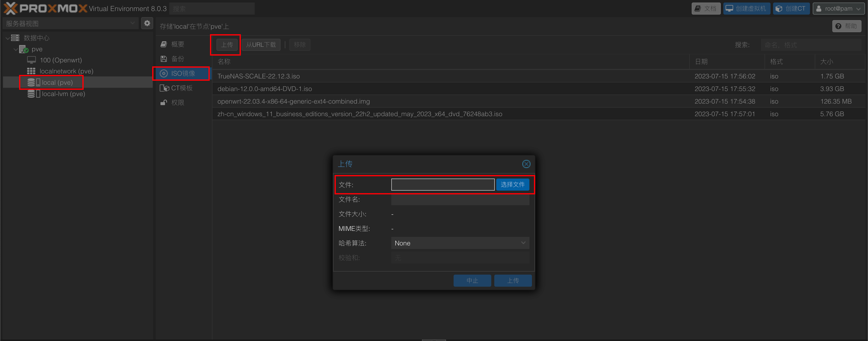Click the 帮助 question mark icon
Viewport: 868px width, 341px height.
point(838,26)
